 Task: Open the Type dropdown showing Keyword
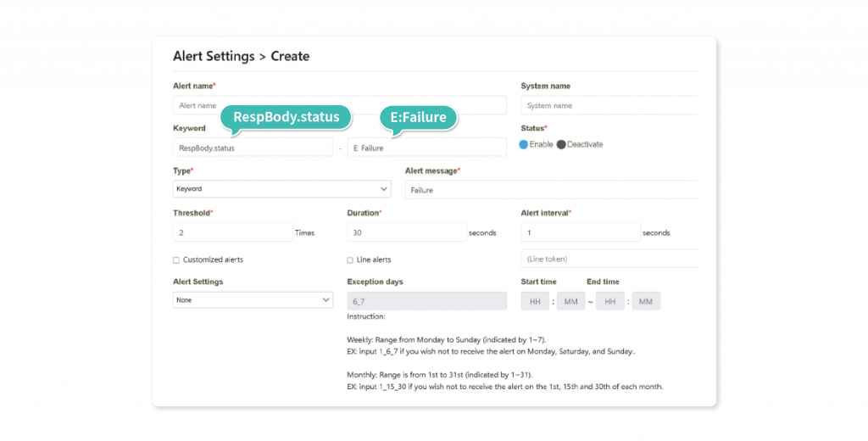click(281, 189)
